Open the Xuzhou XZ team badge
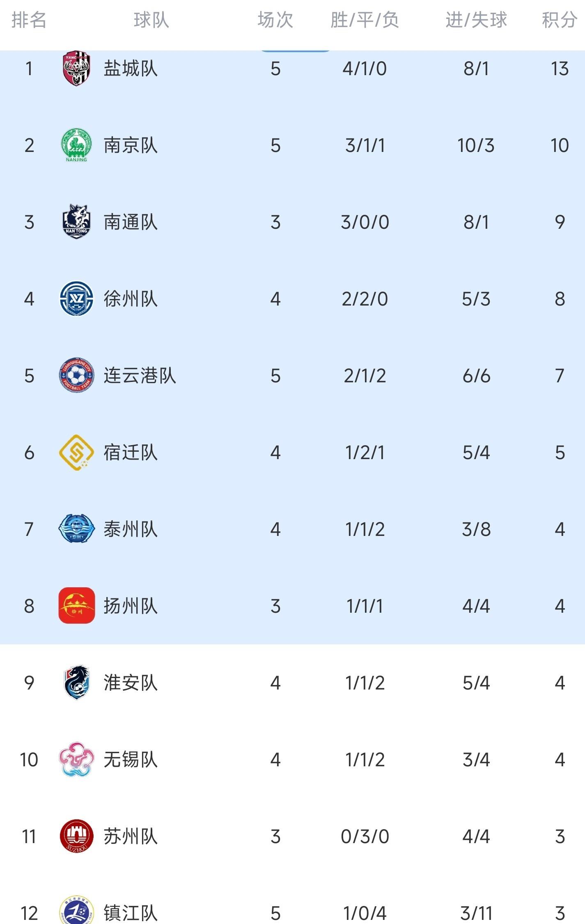This screenshot has width=585, height=924. click(76, 299)
